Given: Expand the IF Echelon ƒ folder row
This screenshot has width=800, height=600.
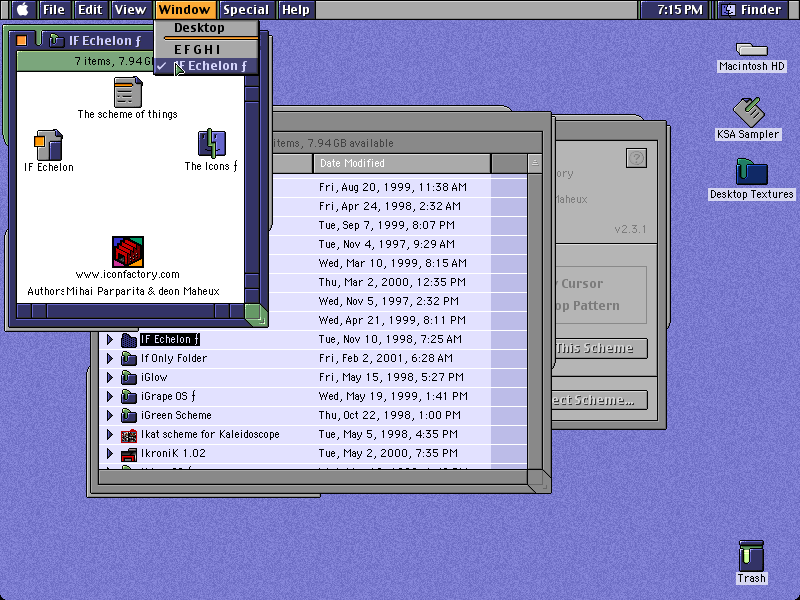Looking at the screenshot, I should [109, 339].
